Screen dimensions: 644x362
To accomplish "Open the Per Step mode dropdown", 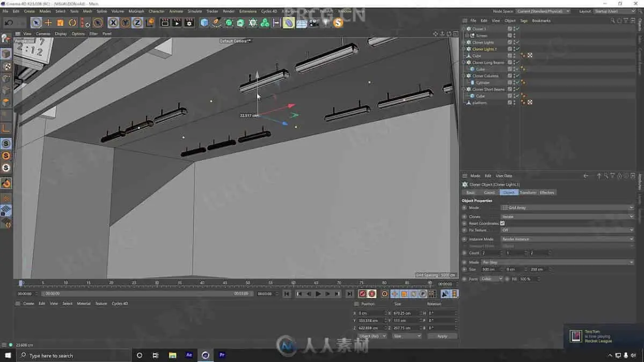I will (558, 262).
